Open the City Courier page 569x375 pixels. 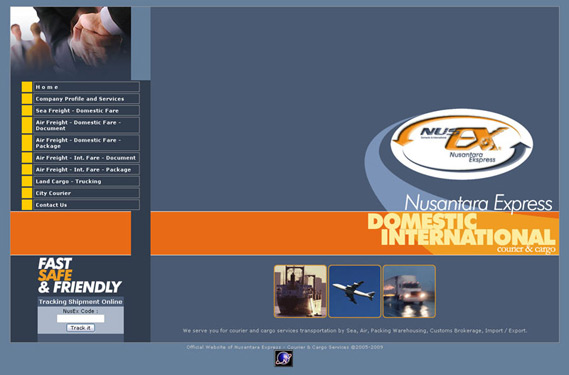click(x=86, y=193)
